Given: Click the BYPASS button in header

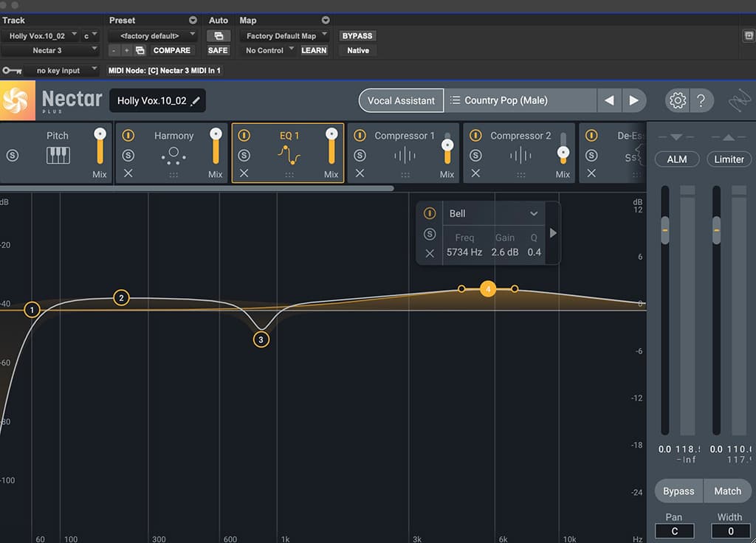Looking at the screenshot, I should (x=357, y=35).
